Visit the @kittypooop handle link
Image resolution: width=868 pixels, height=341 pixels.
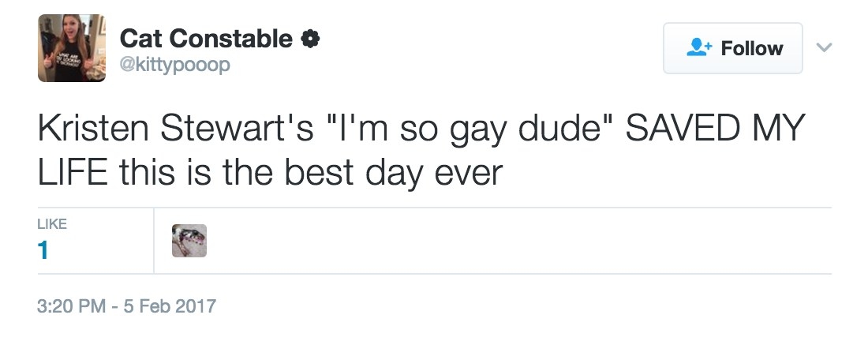point(175,66)
